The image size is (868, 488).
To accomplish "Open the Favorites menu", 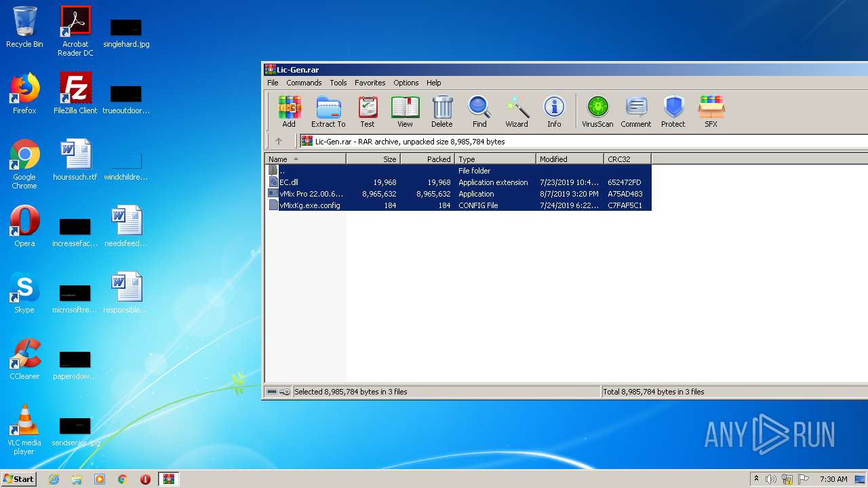I will coord(370,83).
